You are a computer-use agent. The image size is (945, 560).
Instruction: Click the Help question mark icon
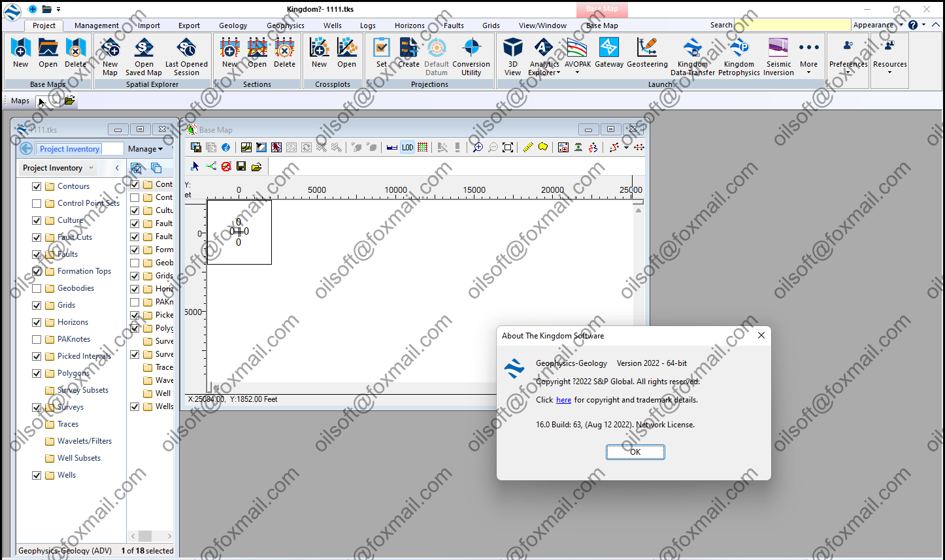point(913,25)
